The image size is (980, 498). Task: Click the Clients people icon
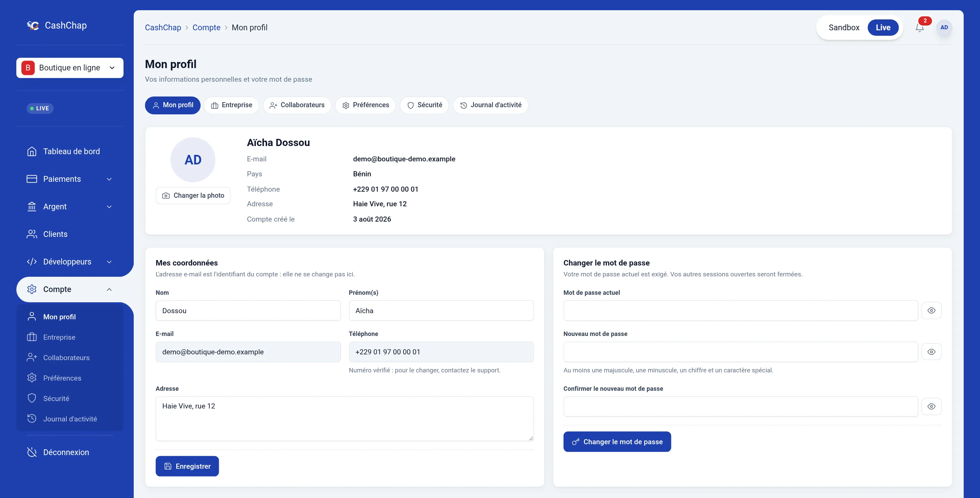click(32, 234)
